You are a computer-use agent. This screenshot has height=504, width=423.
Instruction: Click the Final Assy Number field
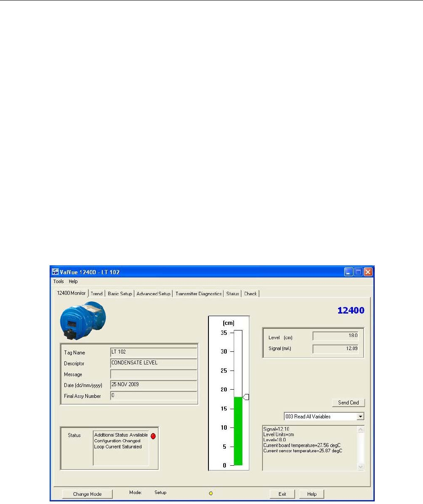(154, 395)
